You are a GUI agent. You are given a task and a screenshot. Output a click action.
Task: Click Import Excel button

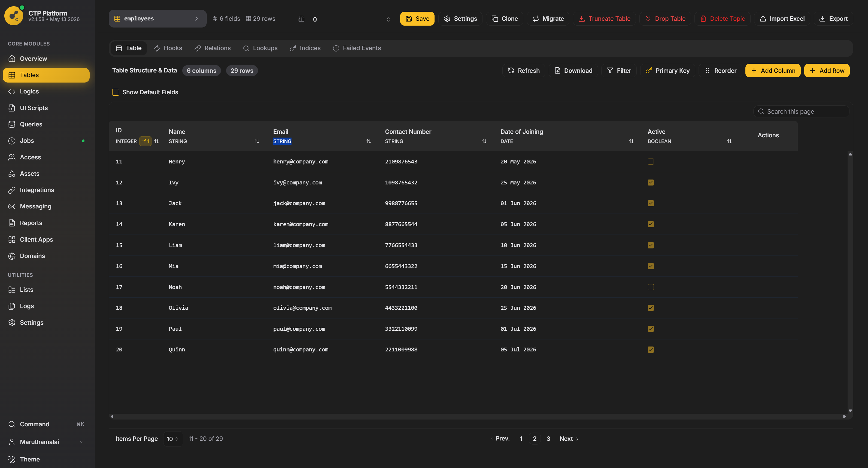tap(782, 19)
